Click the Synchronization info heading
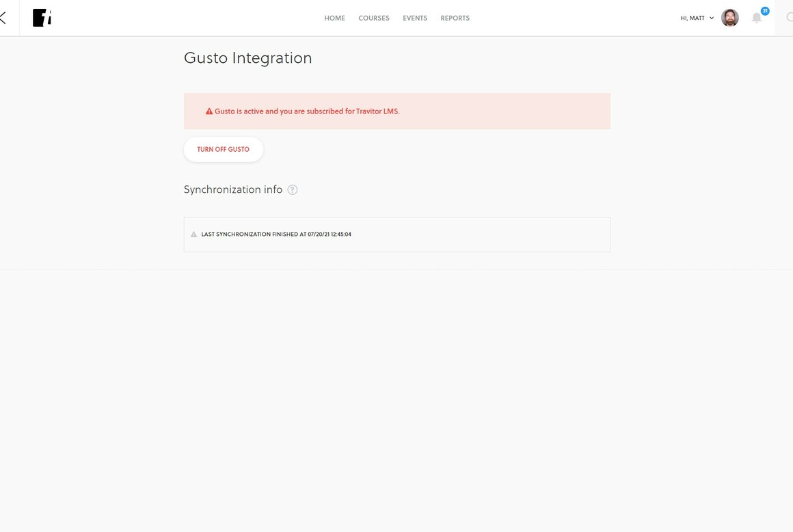 [232, 189]
